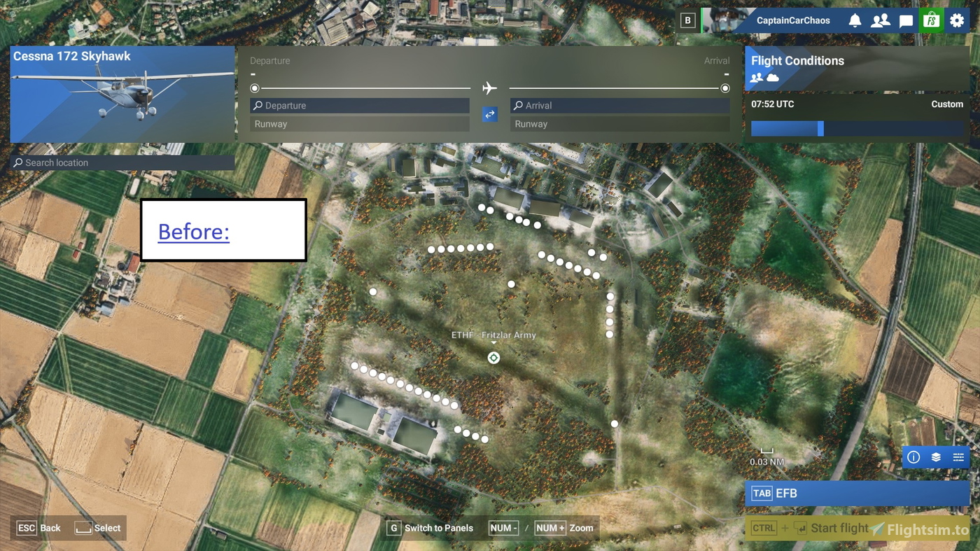Click the Start flight button
980x551 pixels.
point(838,528)
